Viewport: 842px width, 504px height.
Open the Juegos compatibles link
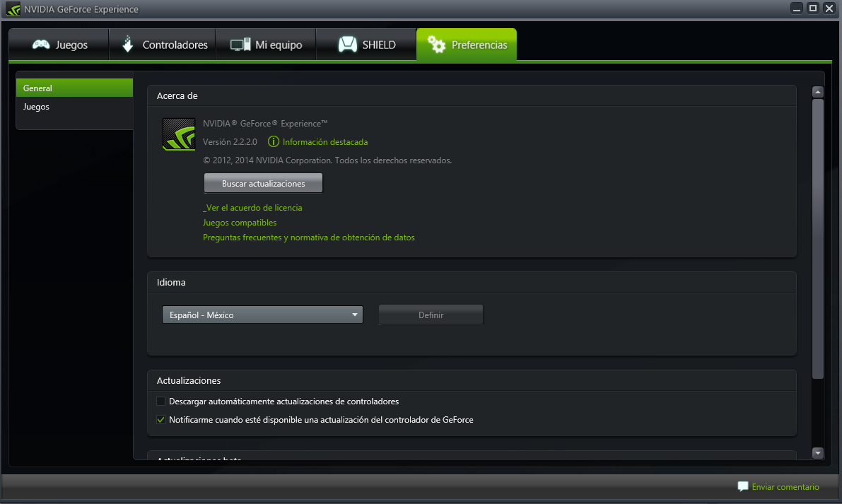[x=240, y=222]
